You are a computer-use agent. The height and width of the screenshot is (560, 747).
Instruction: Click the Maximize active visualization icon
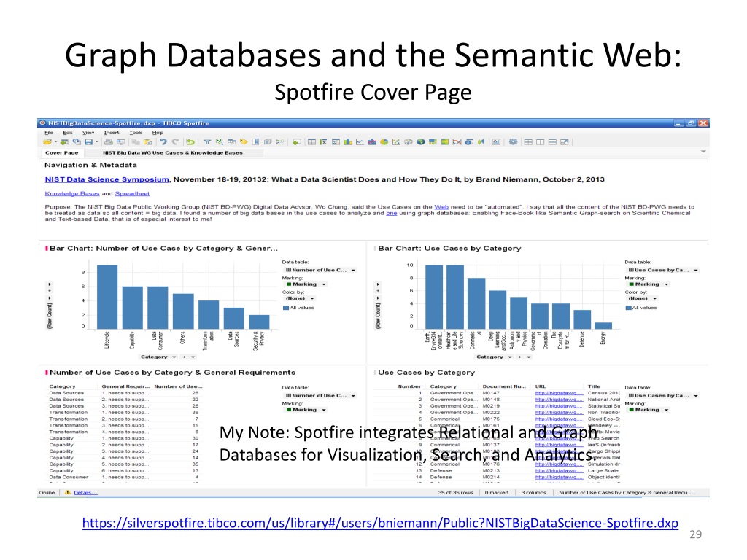tap(565, 142)
